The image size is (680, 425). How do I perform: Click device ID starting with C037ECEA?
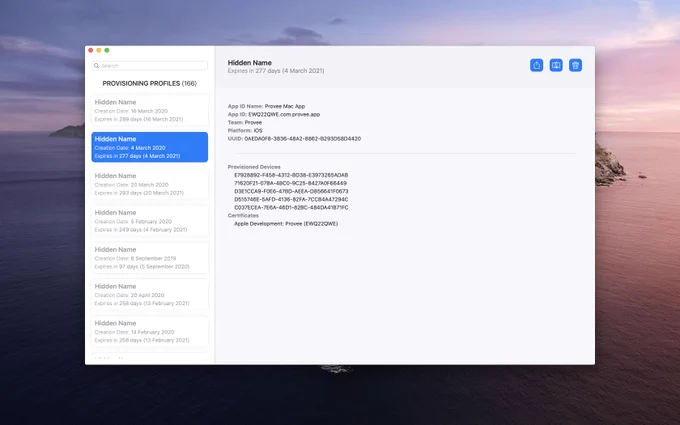pyautogui.click(x=291, y=208)
